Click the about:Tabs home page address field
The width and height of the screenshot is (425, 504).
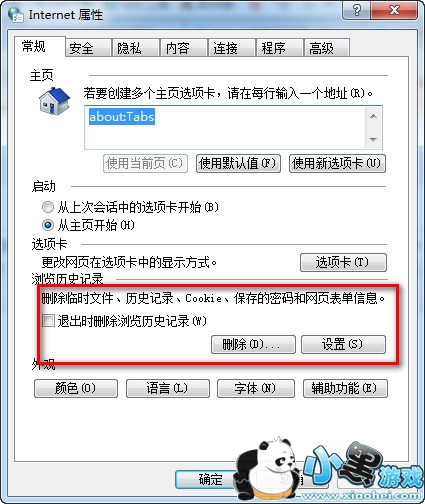(226, 127)
